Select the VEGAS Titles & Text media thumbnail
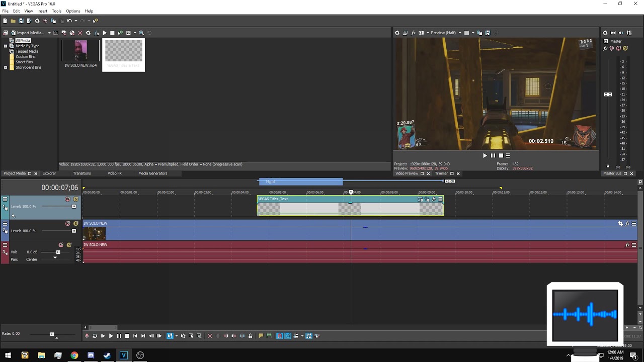The image size is (644, 362). point(123,54)
